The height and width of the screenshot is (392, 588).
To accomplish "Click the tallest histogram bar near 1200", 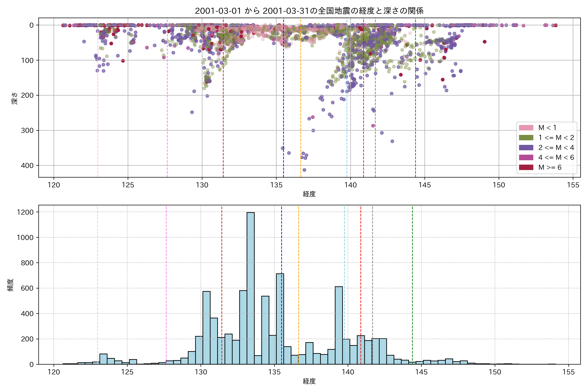I will 251,287.
